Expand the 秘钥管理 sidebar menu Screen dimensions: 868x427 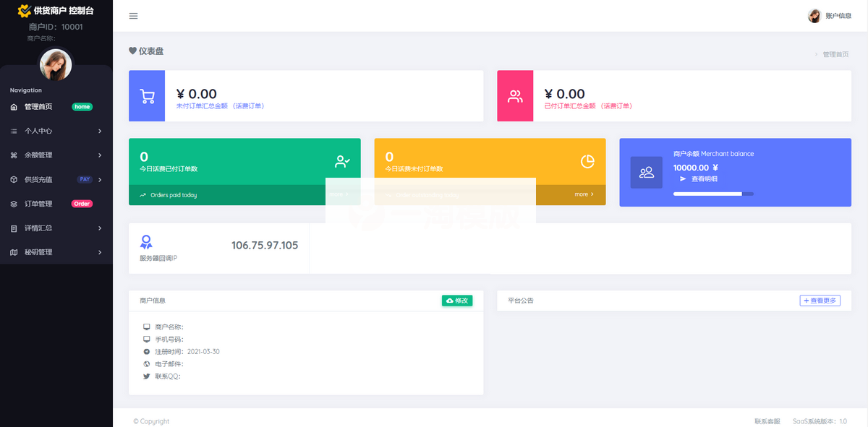click(56, 252)
